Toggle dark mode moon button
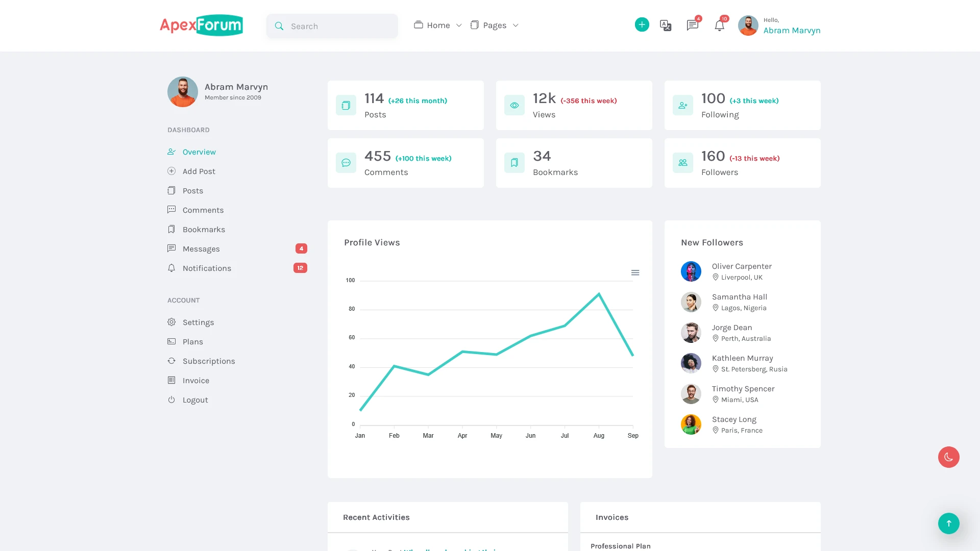Image resolution: width=980 pixels, height=551 pixels. point(948,457)
